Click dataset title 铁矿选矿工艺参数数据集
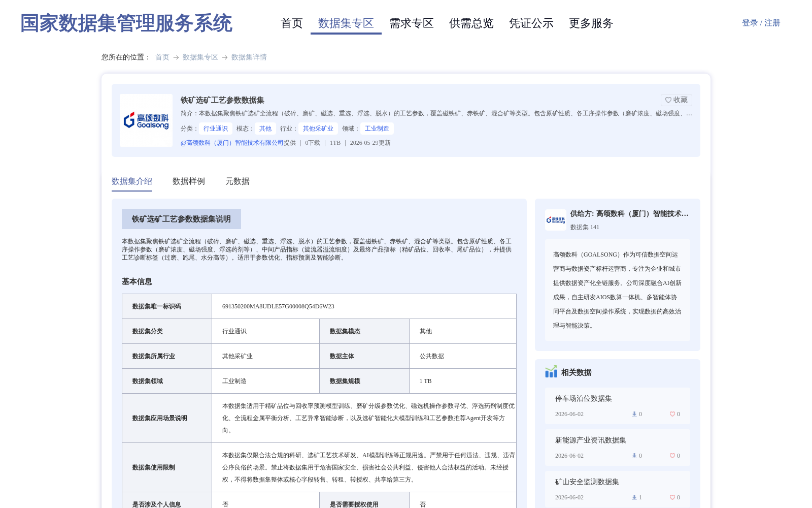812x508 pixels. [x=222, y=100]
